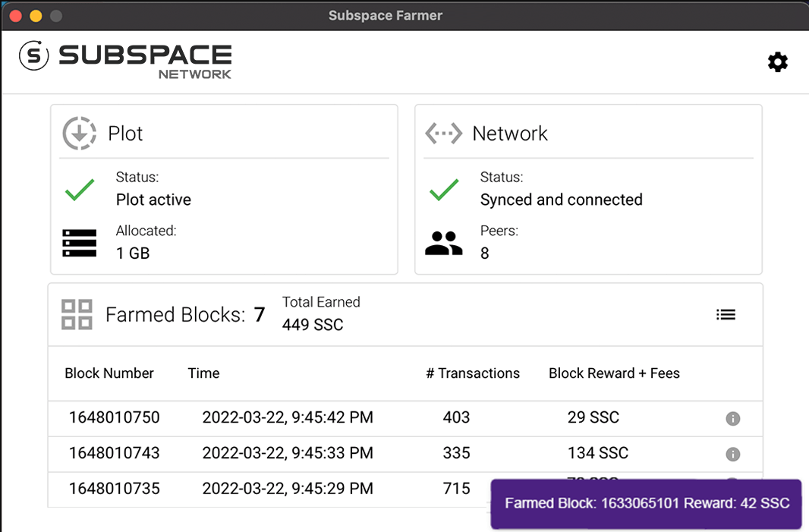Open the settings gear icon
The image size is (809, 532).
778,61
